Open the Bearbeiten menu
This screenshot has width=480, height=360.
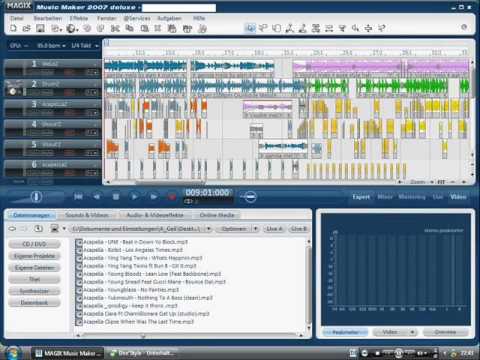48,18
